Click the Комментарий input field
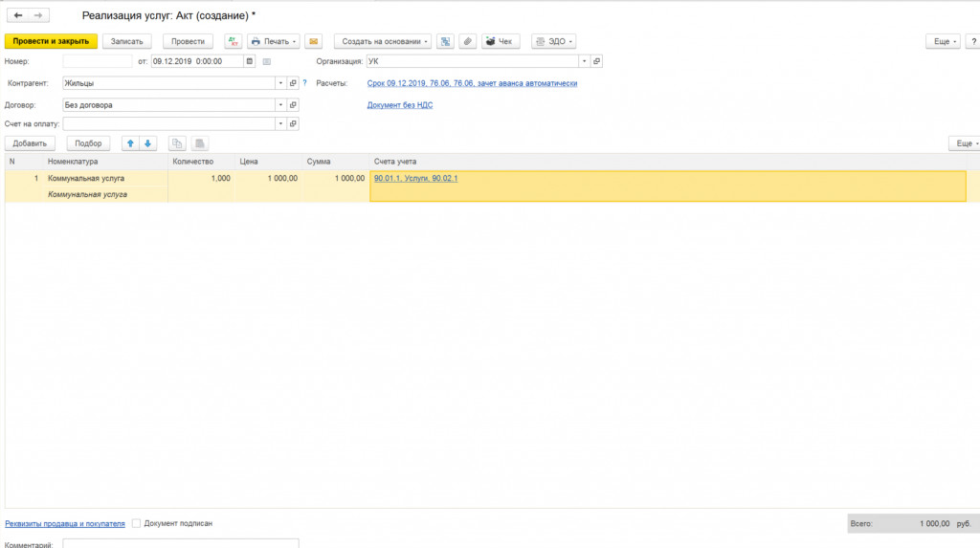Image resolution: width=980 pixels, height=548 pixels. click(181, 543)
